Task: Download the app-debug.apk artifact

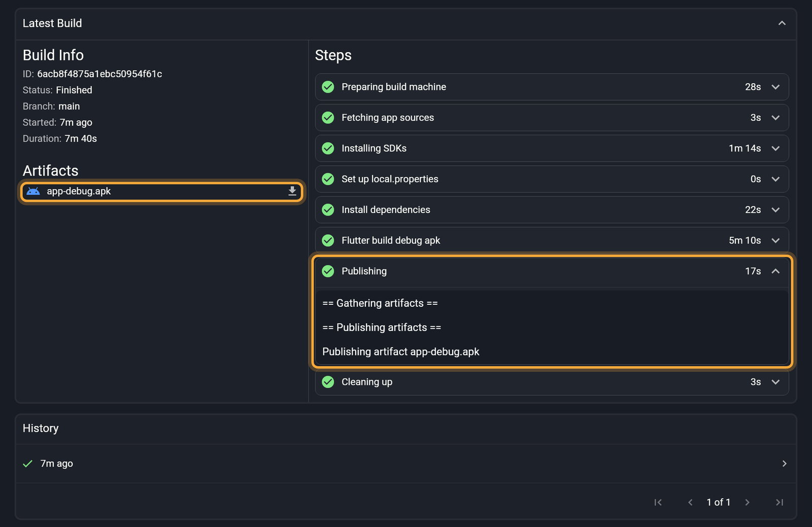Action: tap(292, 191)
